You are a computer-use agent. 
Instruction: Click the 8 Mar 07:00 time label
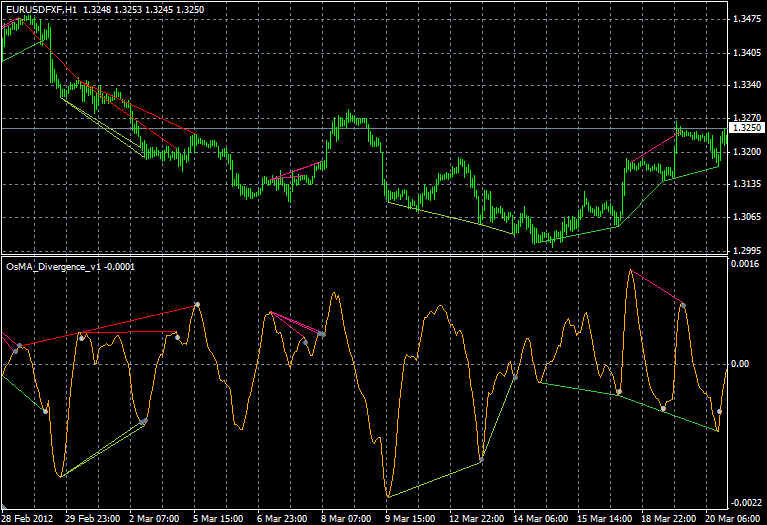[x=346, y=519]
